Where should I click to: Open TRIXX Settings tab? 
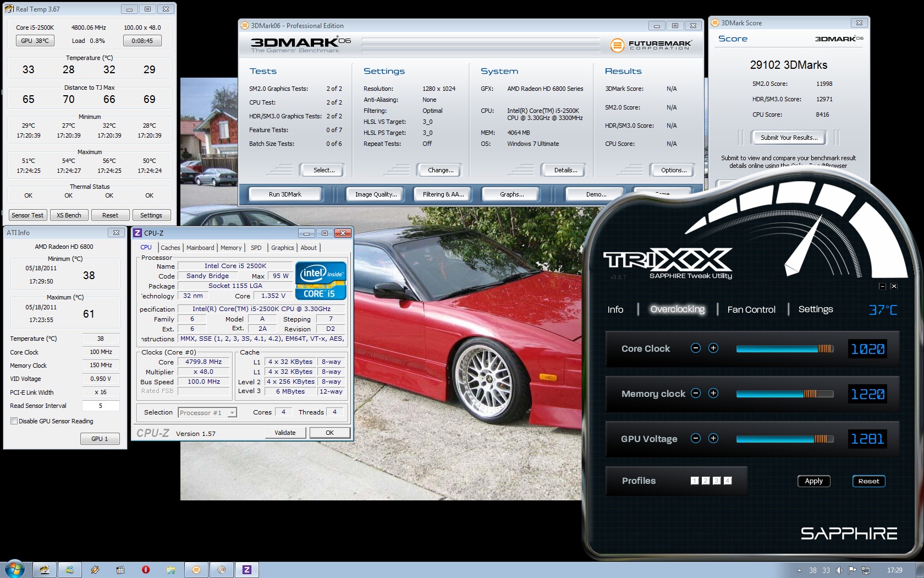[x=816, y=309]
